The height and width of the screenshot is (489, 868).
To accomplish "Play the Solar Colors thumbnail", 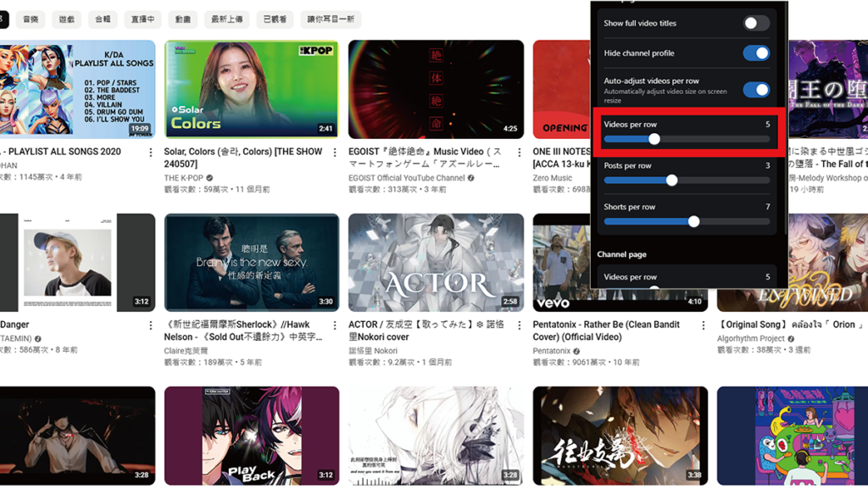I will 251,89.
